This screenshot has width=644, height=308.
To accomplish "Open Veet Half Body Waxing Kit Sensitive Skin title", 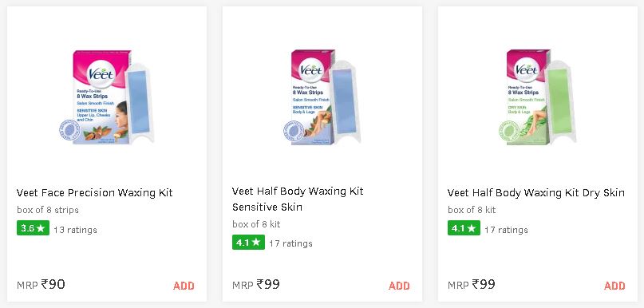I will click(298, 199).
